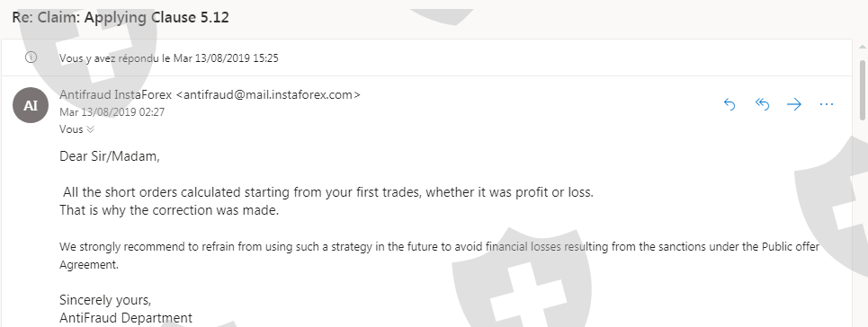Click the Reply All double-arrow icon
Viewport: 868px width, 327px height.
click(x=762, y=104)
